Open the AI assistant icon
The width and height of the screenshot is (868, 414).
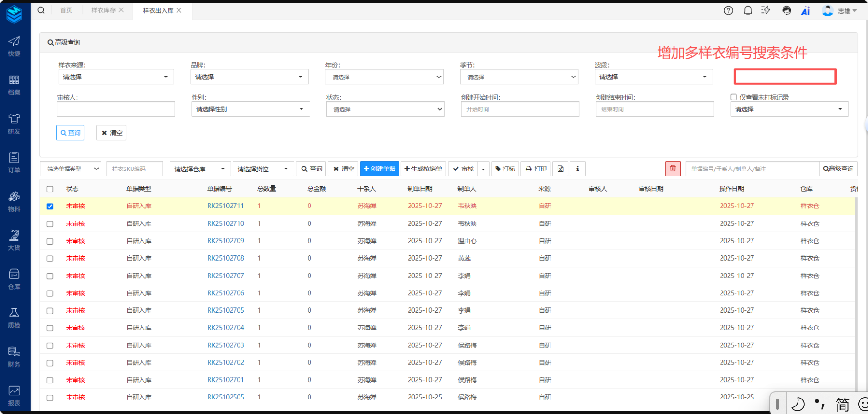tap(806, 11)
